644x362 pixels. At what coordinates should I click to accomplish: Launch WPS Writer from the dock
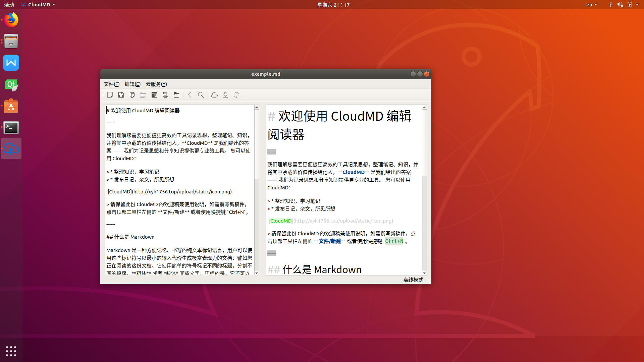[x=11, y=63]
